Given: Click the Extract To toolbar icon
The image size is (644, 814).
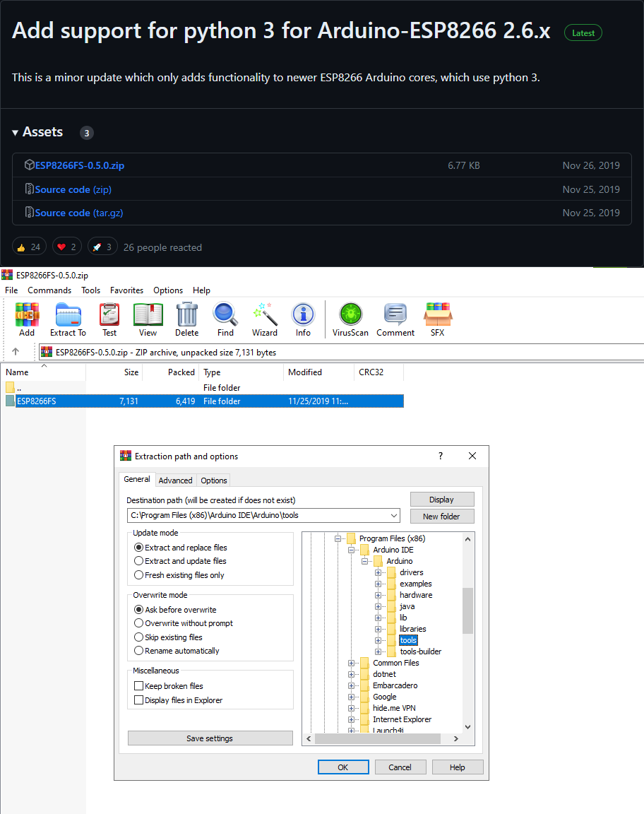Looking at the screenshot, I should 68,319.
